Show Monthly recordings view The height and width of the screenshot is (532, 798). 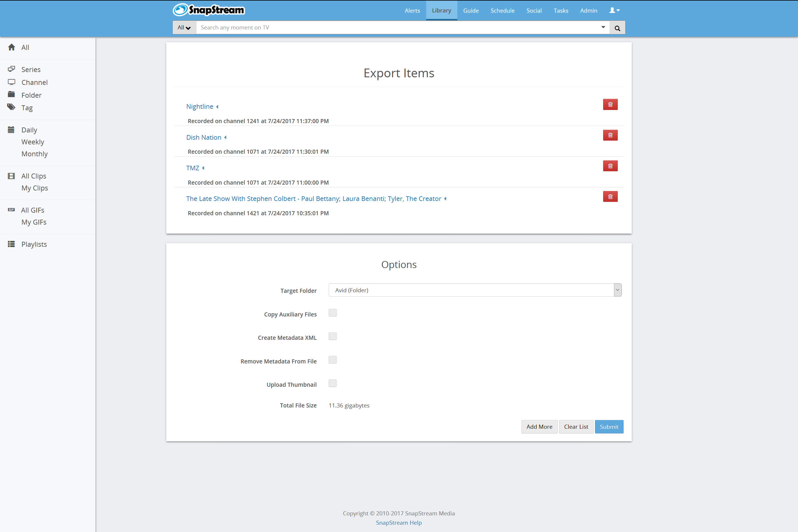35,154
